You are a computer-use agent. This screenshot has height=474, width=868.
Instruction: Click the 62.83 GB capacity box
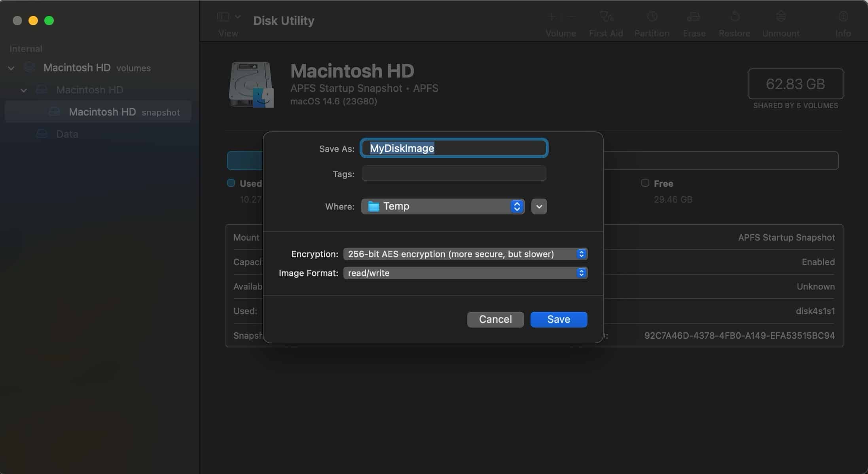pos(796,84)
